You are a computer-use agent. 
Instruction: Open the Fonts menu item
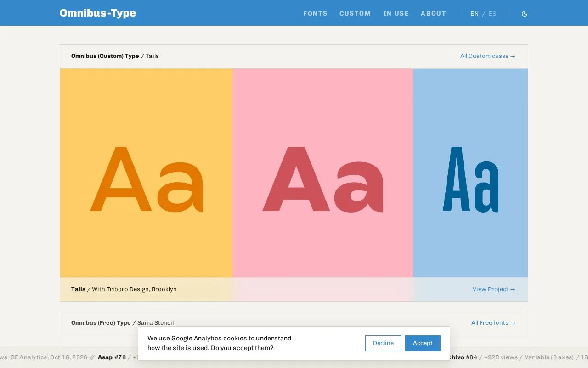pyautogui.click(x=315, y=14)
